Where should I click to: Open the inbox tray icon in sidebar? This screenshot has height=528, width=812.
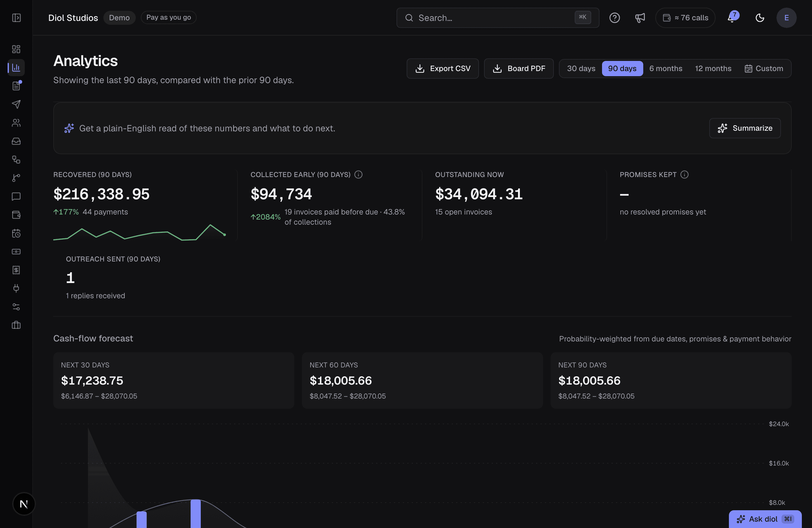click(16, 141)
